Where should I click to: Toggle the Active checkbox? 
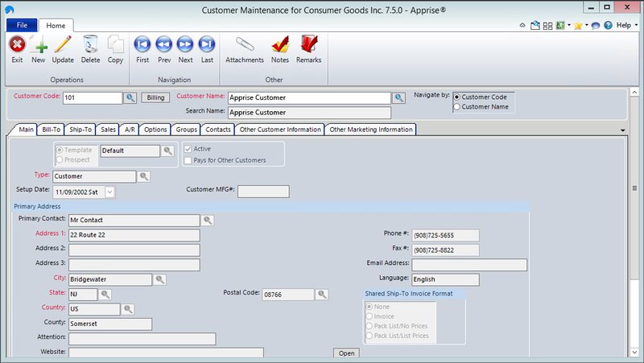188,149
